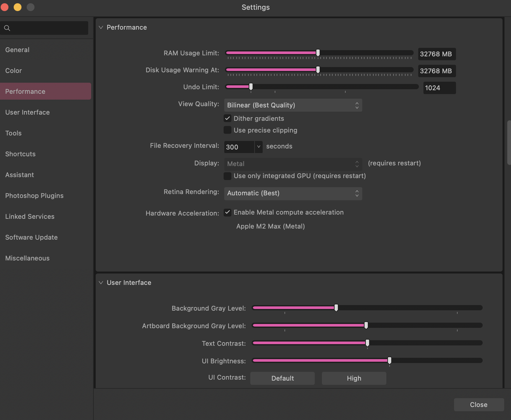Collapse the Performance section chevron
The image size is (511, 420).
tap(101, 28)
